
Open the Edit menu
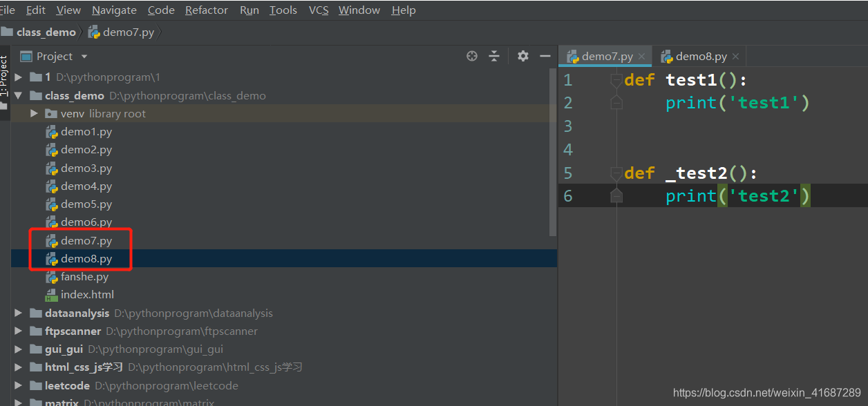point(36,10)
